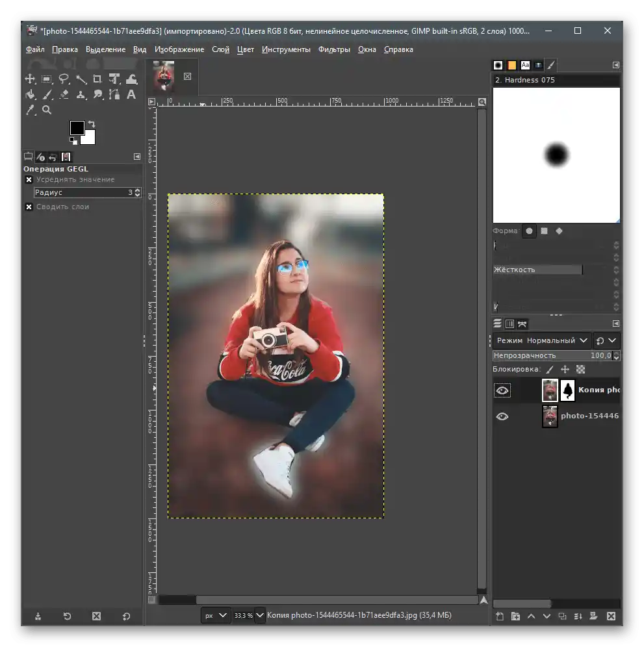Open Layers panel configuration menu
Screen dimensions: 644x647
point(616,323)
